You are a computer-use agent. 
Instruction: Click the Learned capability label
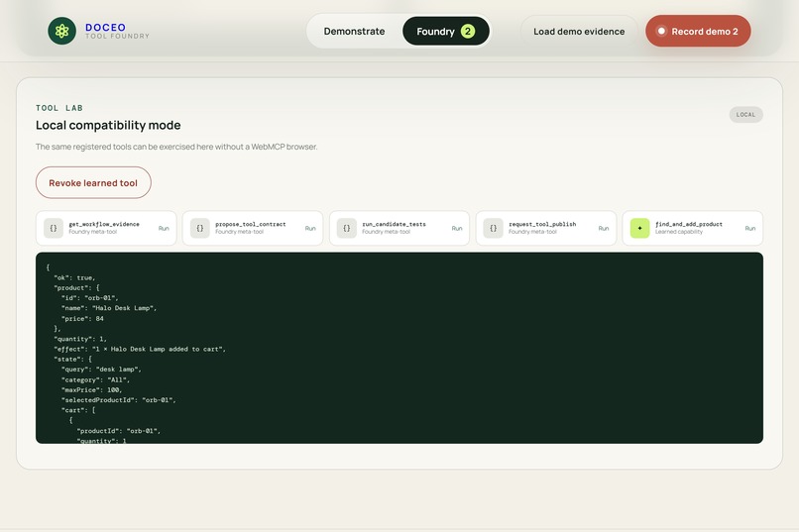click(679, 232)
